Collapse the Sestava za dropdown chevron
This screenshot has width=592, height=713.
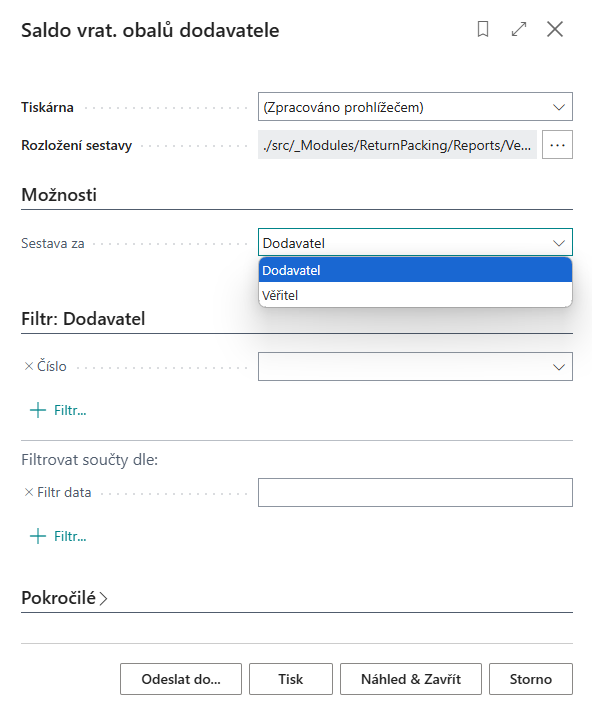(559, 243)
